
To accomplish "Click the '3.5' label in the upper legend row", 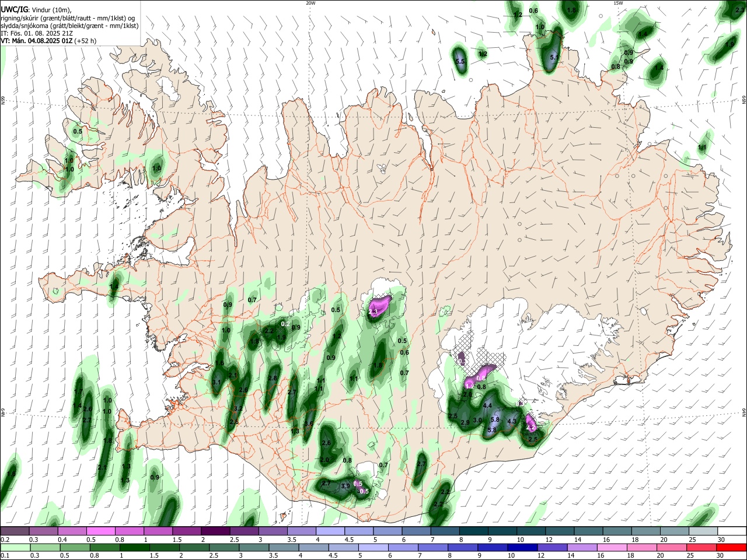I will click(x=291, y=540).
